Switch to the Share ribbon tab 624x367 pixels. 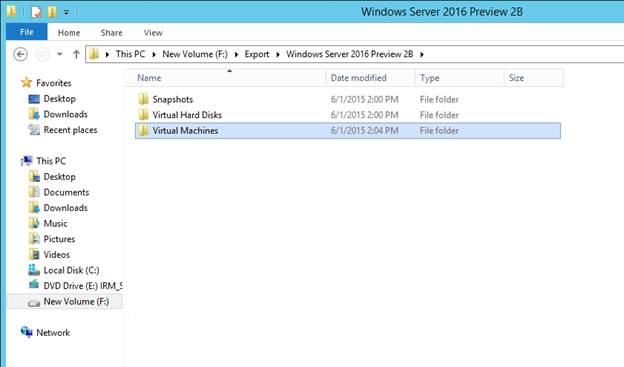(x=111, y=33)
